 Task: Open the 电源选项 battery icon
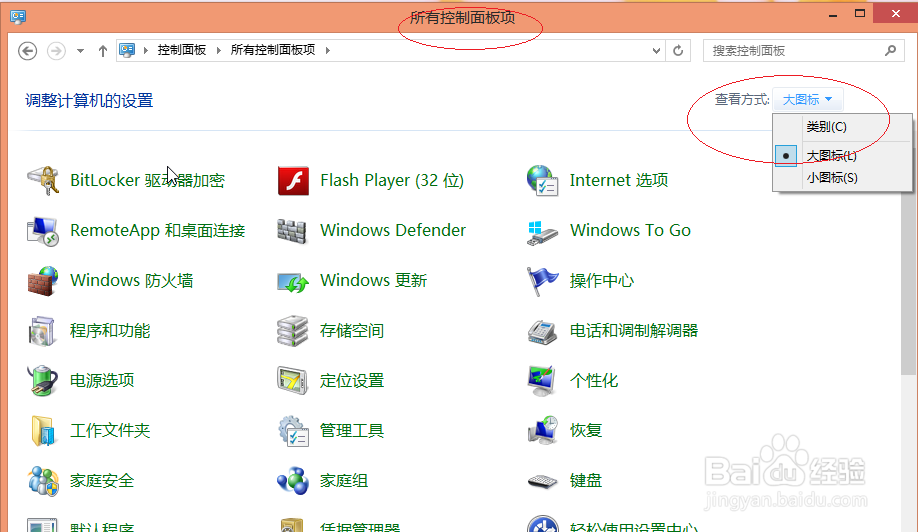pyautogui.click(x=42, y=380)
